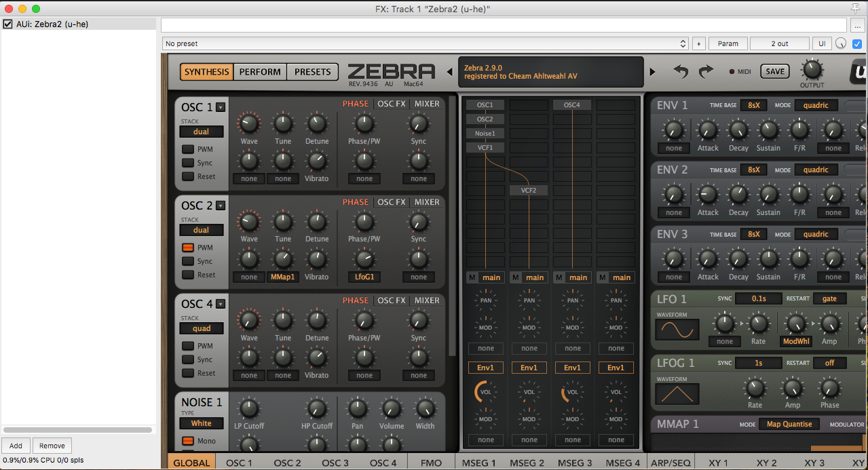
Task: Turn the LFO 1 Rate knob
Action: (x=758, y=324)
